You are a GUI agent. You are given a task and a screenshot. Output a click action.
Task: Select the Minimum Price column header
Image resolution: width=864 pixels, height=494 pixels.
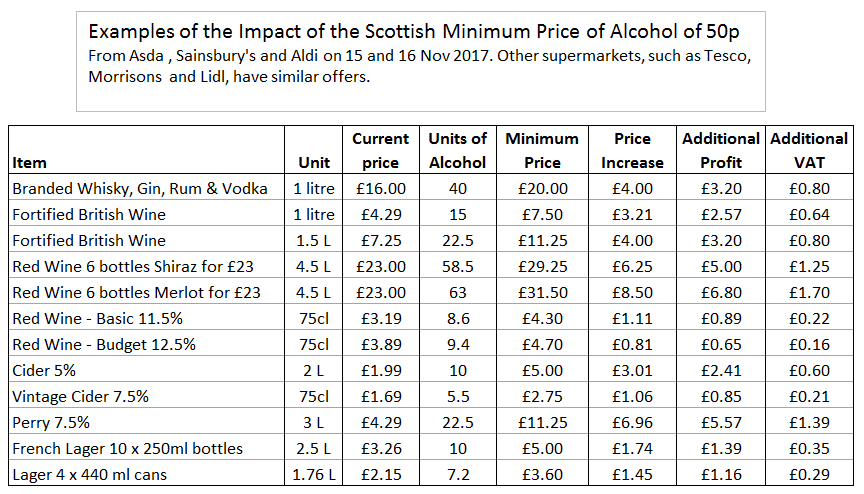[x=542, y=150]
